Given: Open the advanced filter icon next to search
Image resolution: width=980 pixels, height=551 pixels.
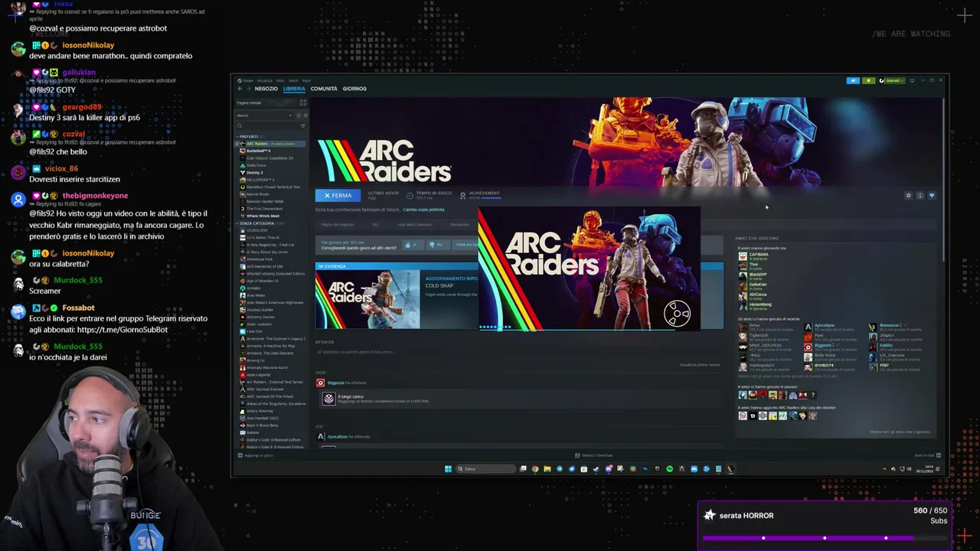Looking at the screenshot, I should click(x=303, y=126).
